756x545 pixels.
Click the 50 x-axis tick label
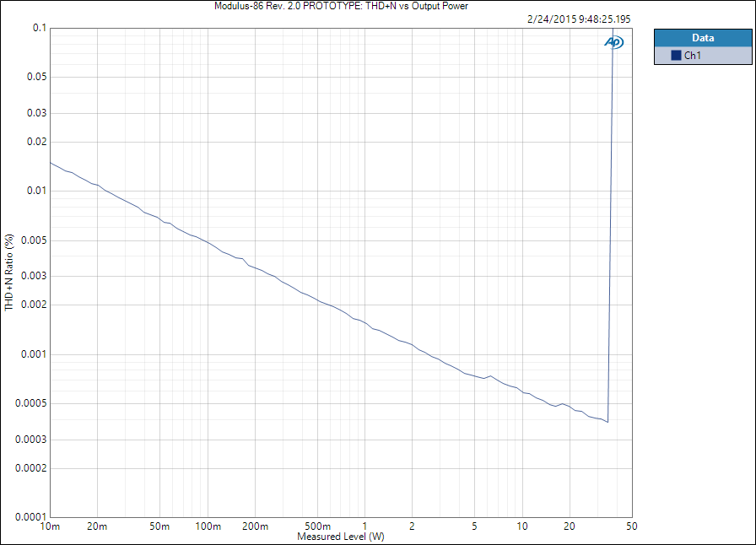(x=632, y=526)
